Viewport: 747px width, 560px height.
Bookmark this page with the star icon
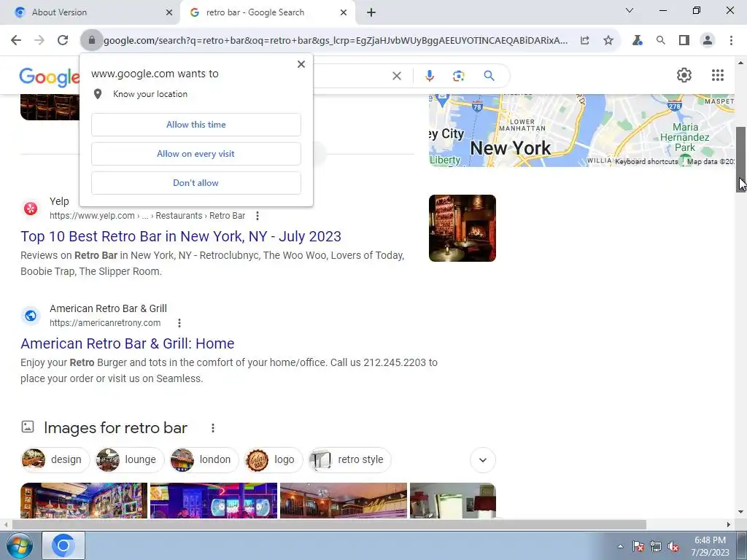pyautogui.click(x=608, y=41)
